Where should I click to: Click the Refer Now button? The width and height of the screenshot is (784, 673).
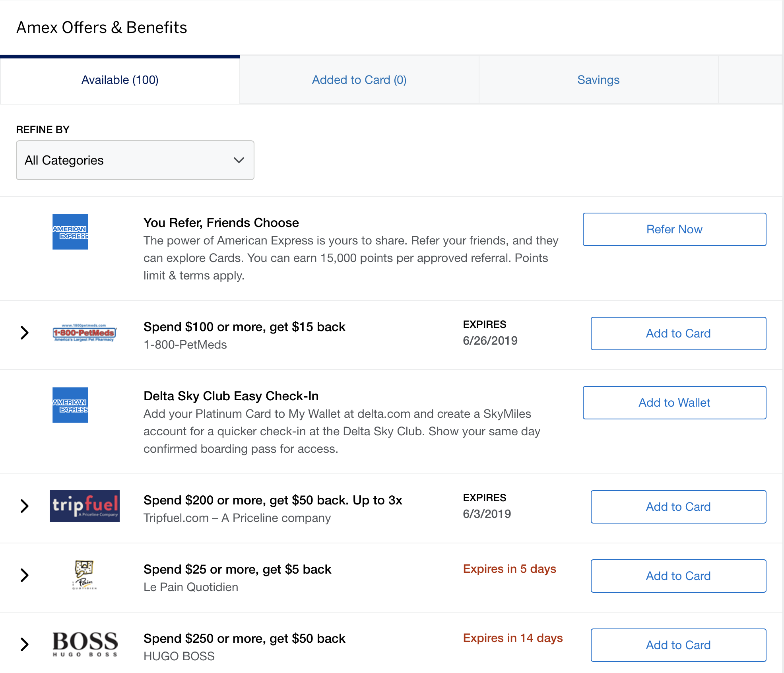[x=674, y=229]
